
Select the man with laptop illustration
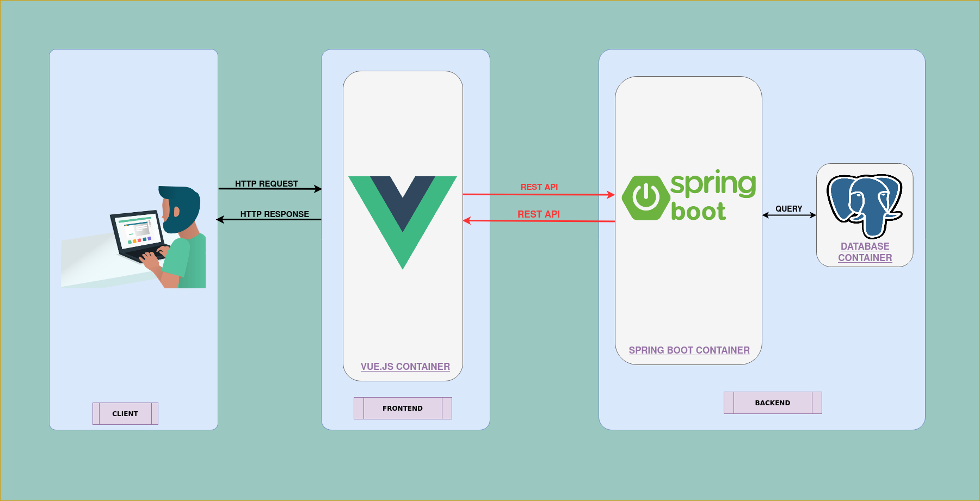[x=133, y=237]
